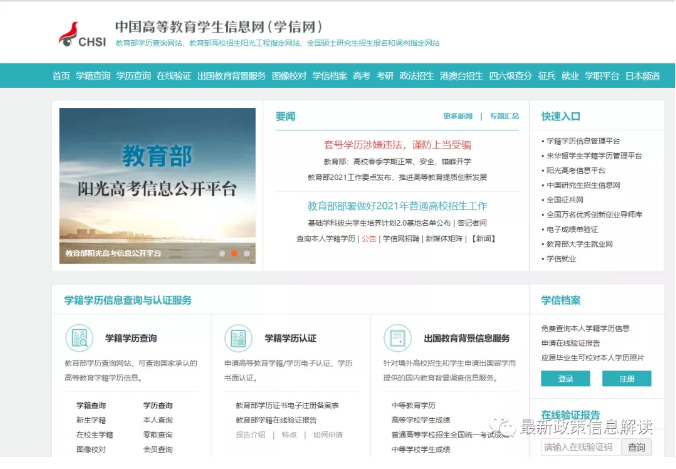The image size is (676, 469).
Task: Open 会员查询 link
Action: 158,449
